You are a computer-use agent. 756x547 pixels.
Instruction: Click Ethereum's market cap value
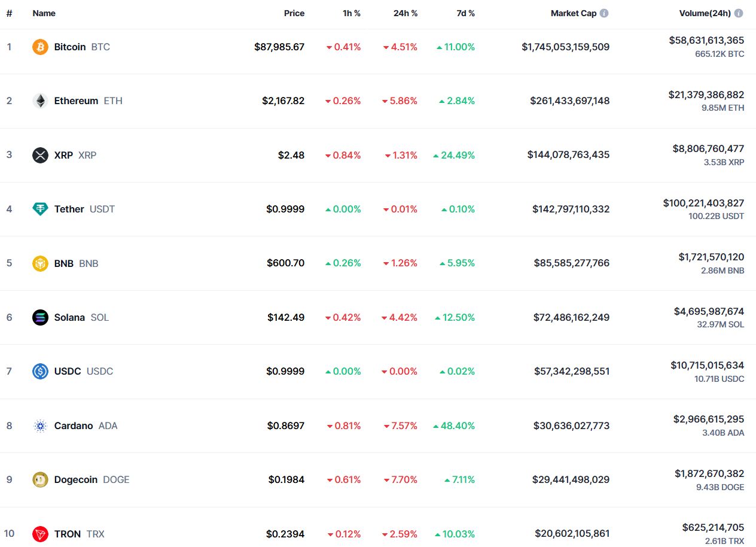coord(569,101)
